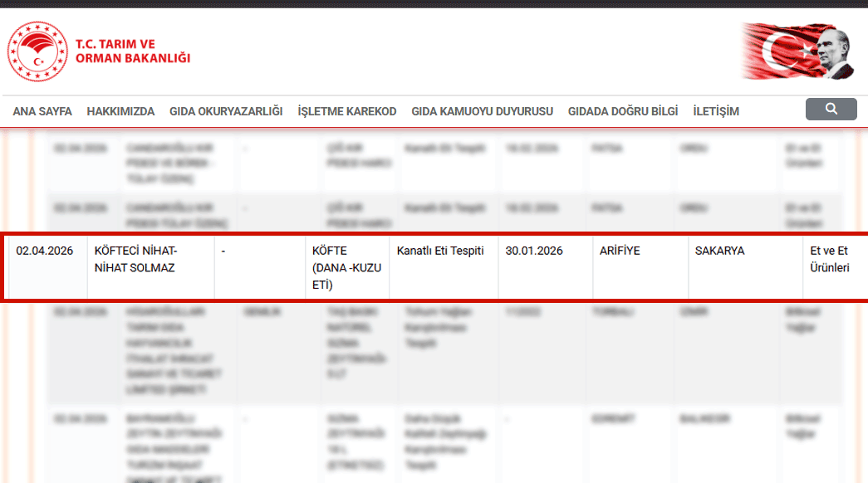The width and height of the screenshot is (868, 483).
Task: Open GIDADA DOĞRU BİLGİ page
Action: [x=623, y=111]
